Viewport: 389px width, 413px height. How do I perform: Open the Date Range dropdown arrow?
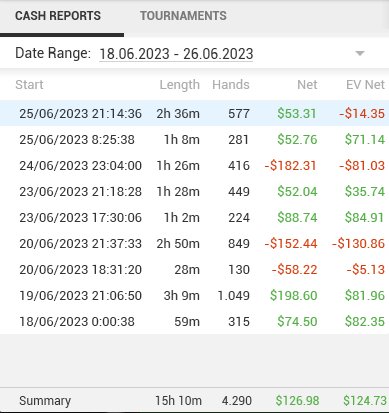(360, 53)
